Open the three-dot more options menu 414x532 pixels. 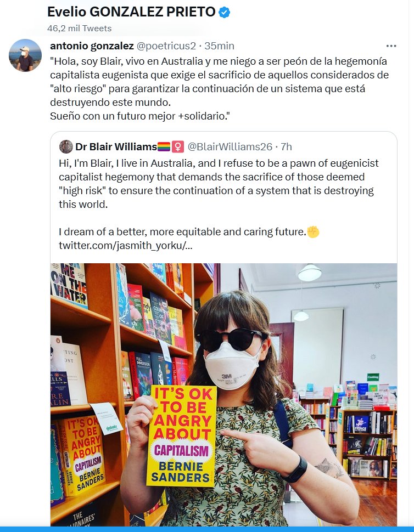coord(391,46)
